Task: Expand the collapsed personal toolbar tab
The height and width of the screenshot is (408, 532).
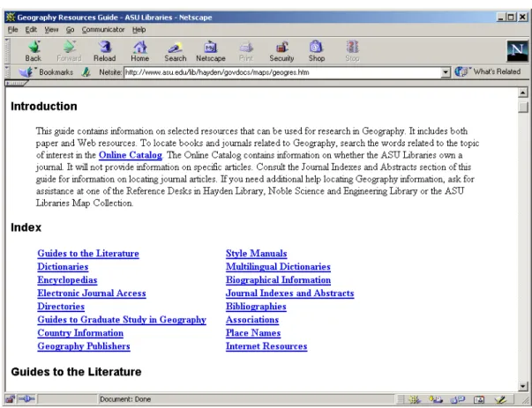Action: pos(16,83)
